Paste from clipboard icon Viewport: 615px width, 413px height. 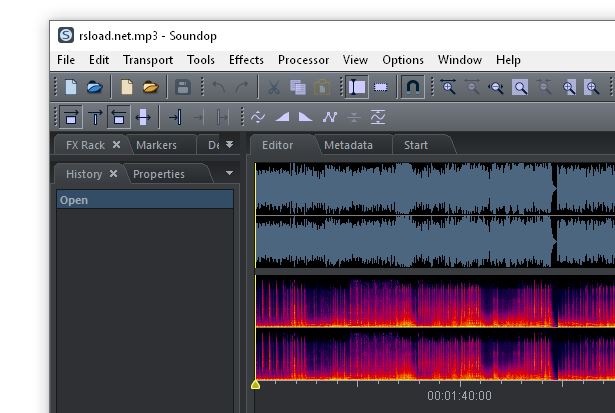tap(322, 87)
